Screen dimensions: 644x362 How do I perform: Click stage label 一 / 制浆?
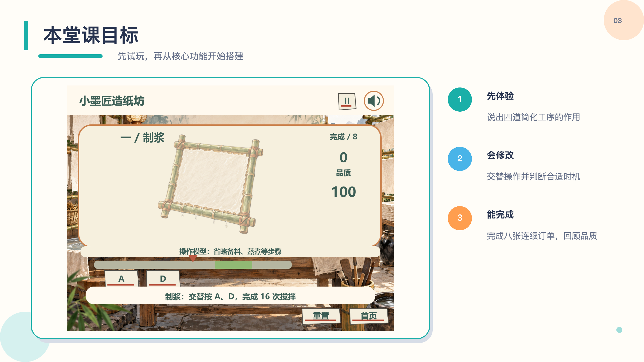[142, 138]
